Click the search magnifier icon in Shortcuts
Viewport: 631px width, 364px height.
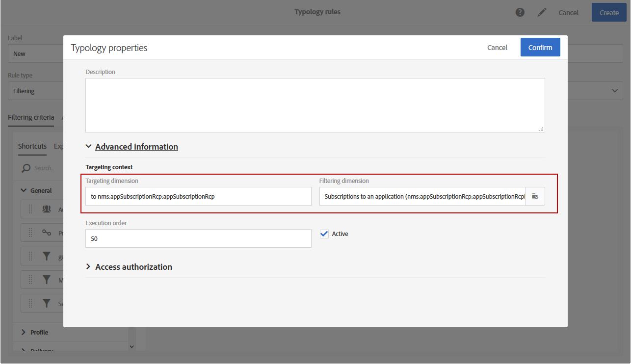(26, 168)
